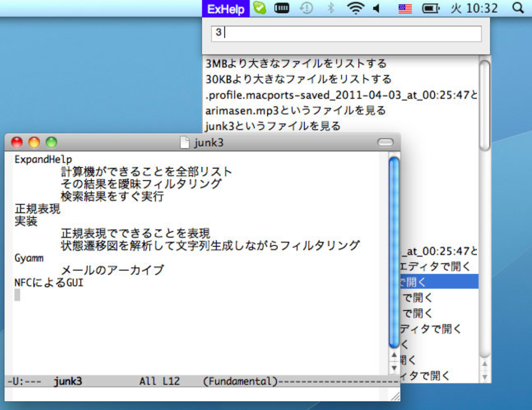The image size is (532, 410).
Task: Select '30KBより大きなファイルをリストする' result
Action: pos(299,79)
